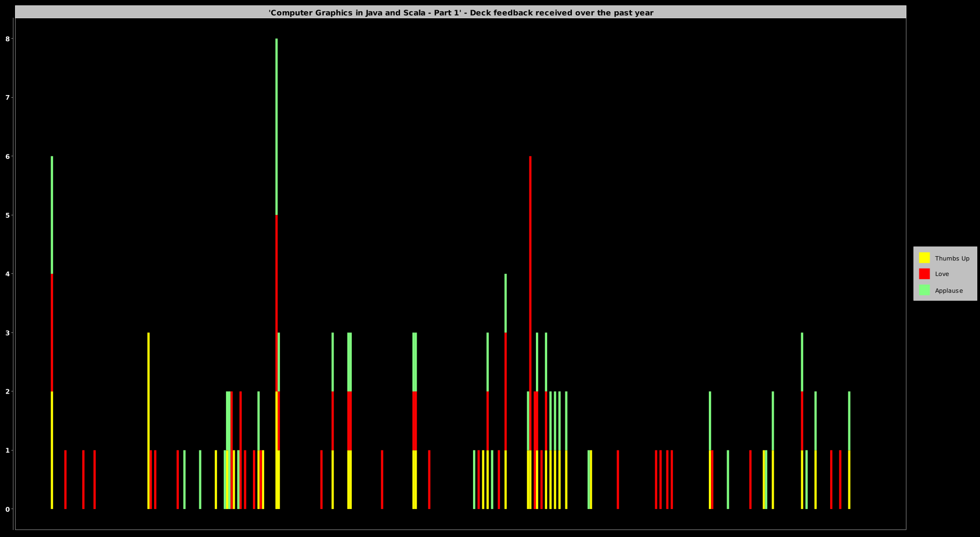Screen dimensions: 980x537
Task: Click the y-axis label 7
Action: [8, 98]
